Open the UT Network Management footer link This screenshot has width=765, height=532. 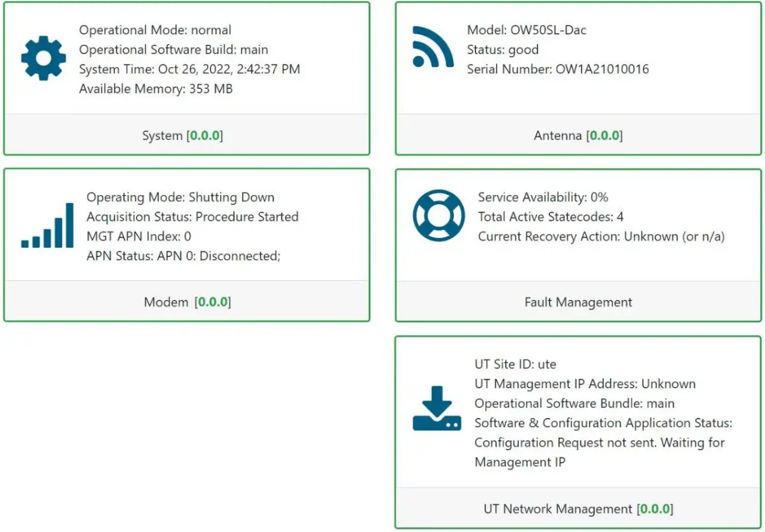[578, 509]
